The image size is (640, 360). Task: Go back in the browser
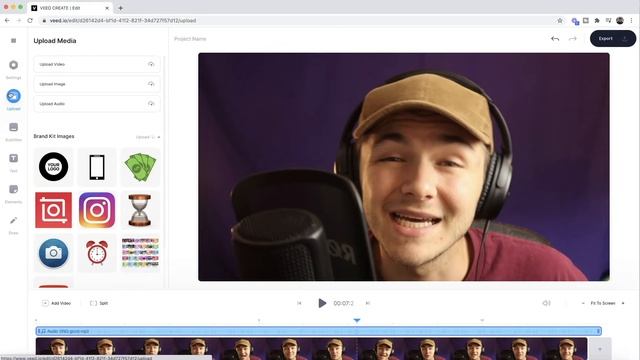tap(7, 20)
